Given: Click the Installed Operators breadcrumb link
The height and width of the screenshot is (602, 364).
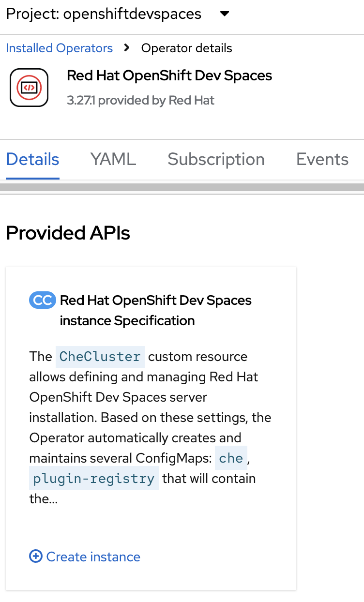Looking at the screenshot, I should click(59, 48).
